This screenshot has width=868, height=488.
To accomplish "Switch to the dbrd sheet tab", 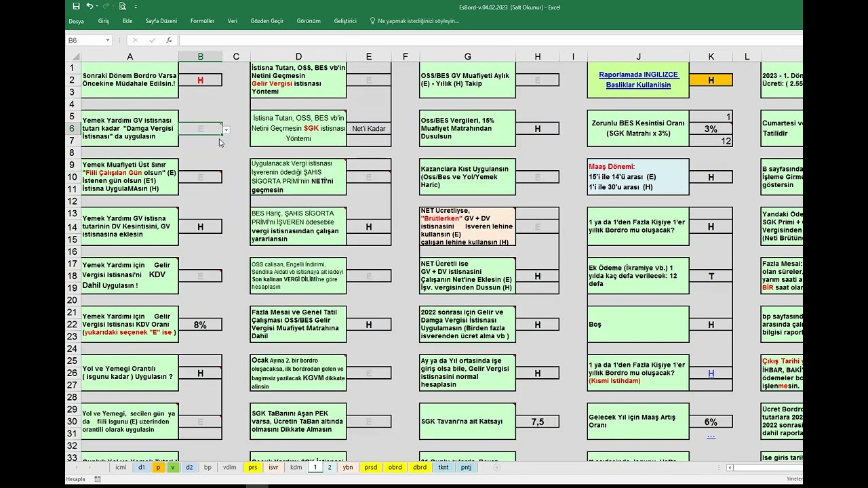I will (x=420, y=467).
